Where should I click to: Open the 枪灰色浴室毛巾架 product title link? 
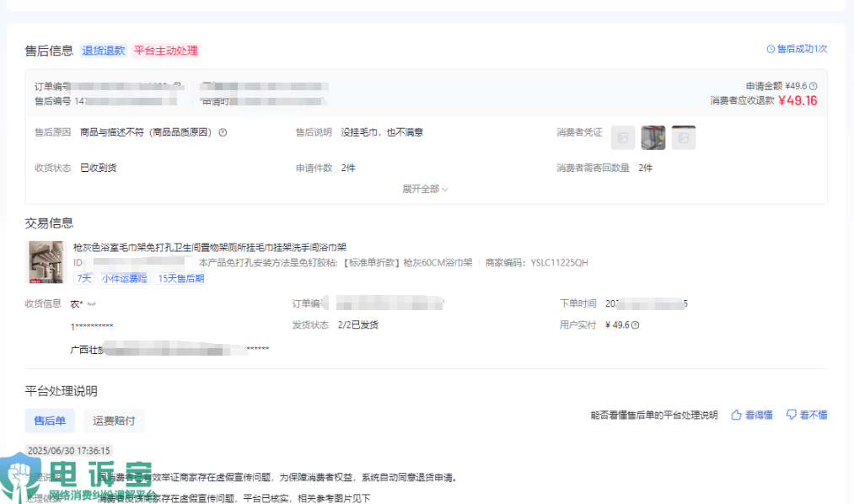point(209,248)
